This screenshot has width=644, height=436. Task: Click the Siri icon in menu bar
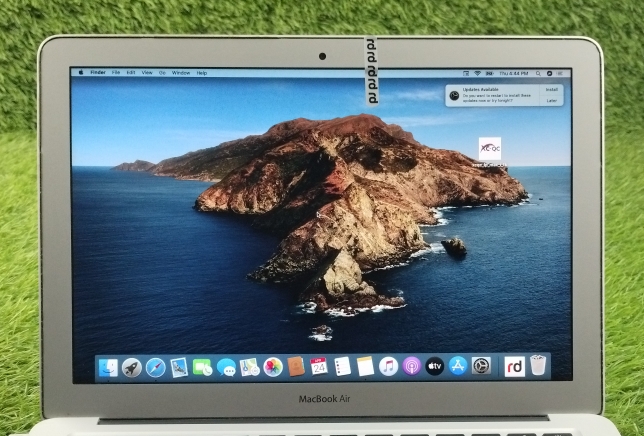549,73
